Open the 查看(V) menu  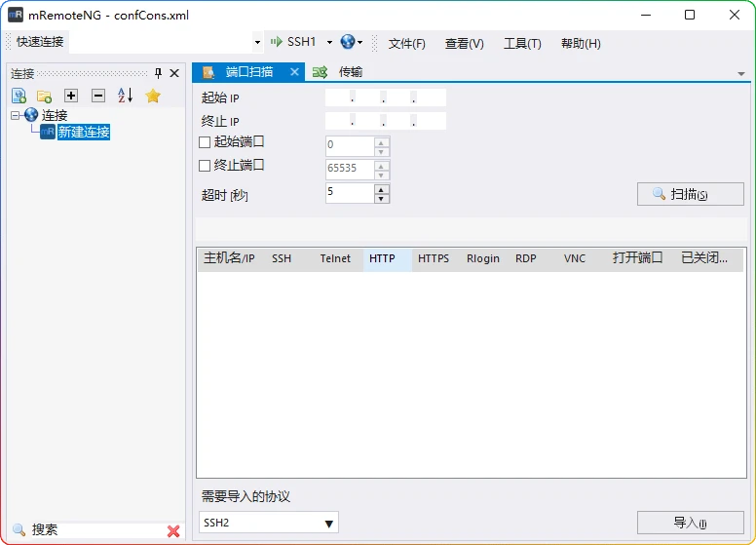tap(465, 44)
